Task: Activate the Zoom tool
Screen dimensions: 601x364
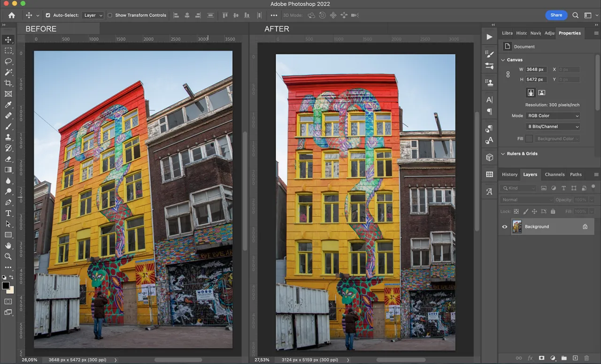Action: tap(8, 256)
